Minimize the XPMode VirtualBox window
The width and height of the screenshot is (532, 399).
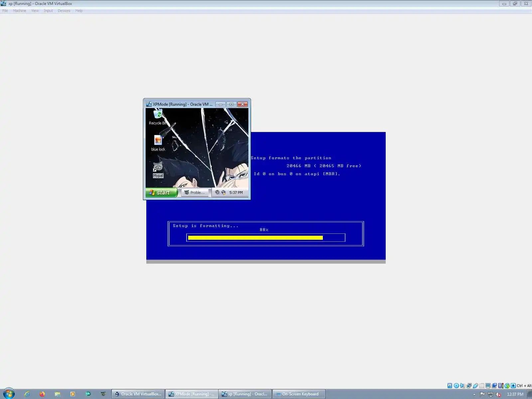(x=220, y=104)
